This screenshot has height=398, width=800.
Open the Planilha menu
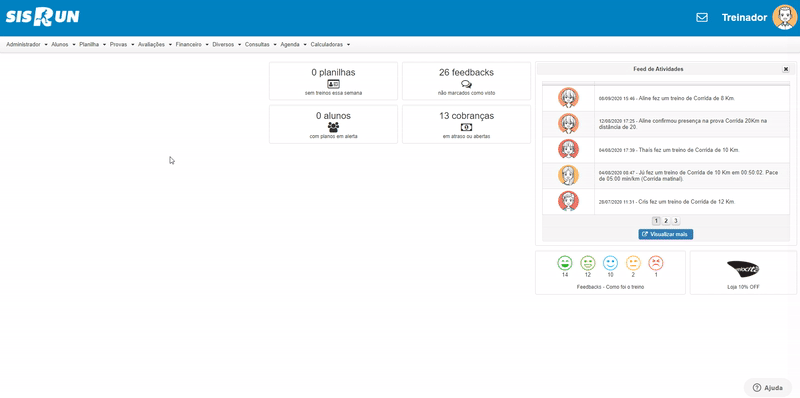click(92, 45)
